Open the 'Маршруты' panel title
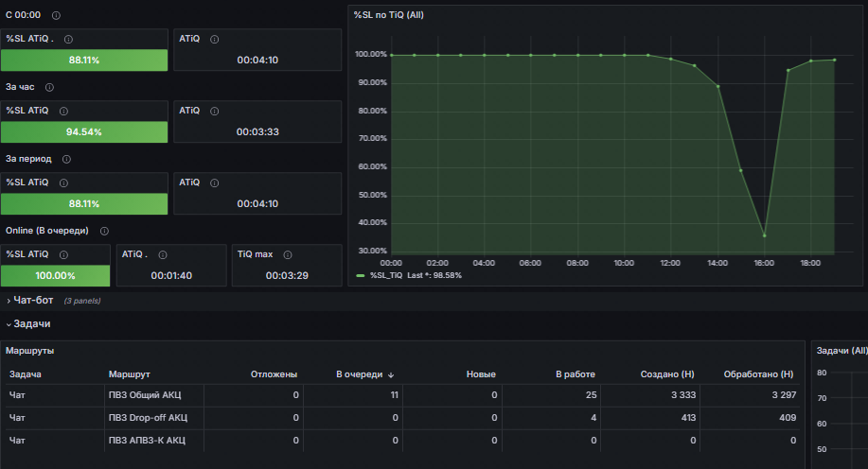 [x=30, y=351]
